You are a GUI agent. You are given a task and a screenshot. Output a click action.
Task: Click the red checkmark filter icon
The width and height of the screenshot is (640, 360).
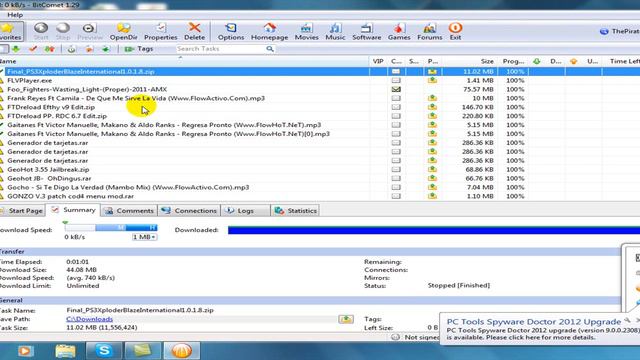click(33, 49)
